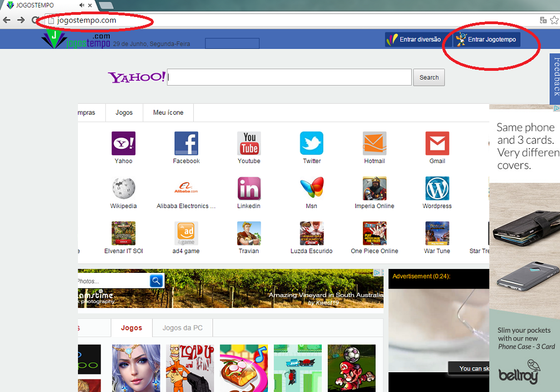Open the Mario soccer game thumbnail

click(x=352, y=368)
